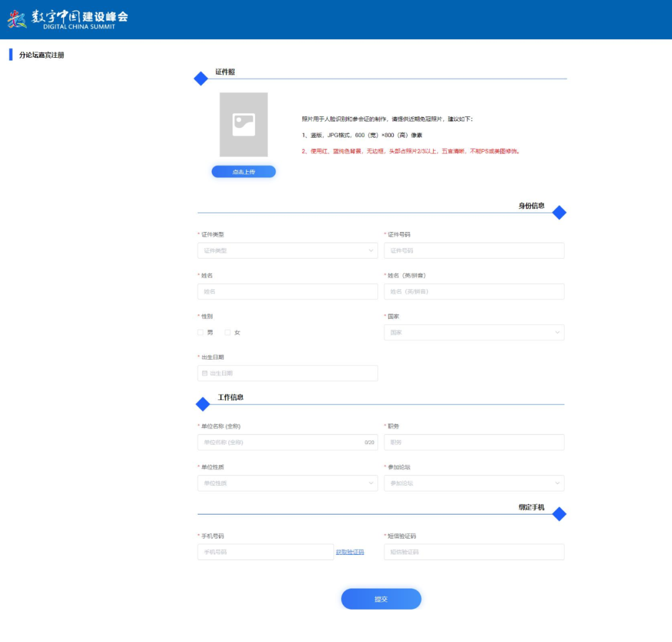Click the 短信验证码 input field
This screenshot has width=672, height=642.
coord(474,552)
